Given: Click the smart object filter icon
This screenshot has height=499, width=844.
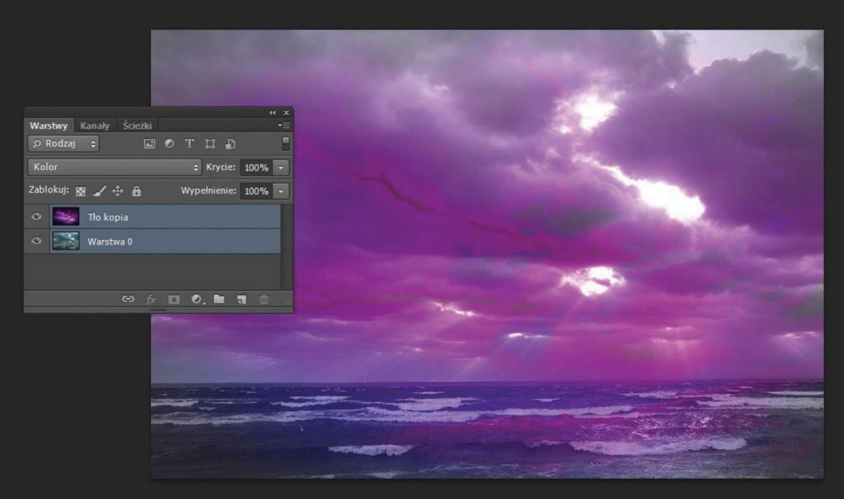Looking at the screenshot, I should [229, 144].
